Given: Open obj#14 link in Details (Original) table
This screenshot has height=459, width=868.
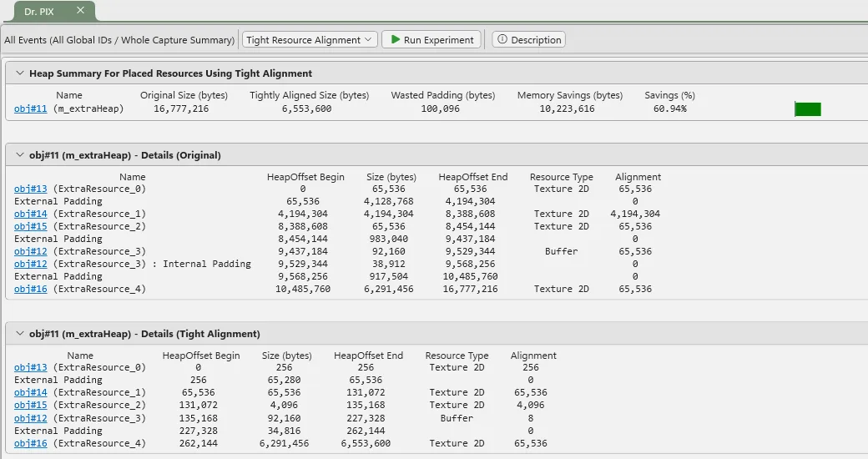Looking at the screenshot, I should pyautogui.click(x=31, y=214).
